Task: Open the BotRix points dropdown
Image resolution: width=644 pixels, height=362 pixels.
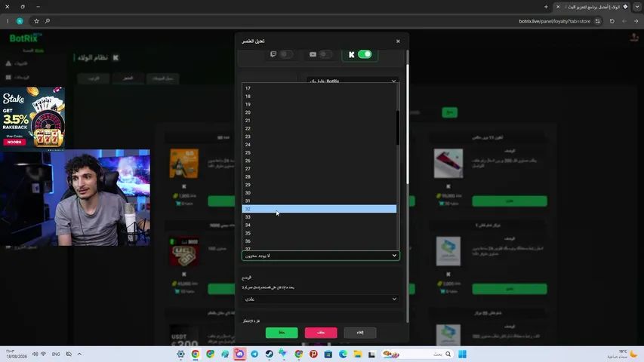Action: (x=353, y=81)
